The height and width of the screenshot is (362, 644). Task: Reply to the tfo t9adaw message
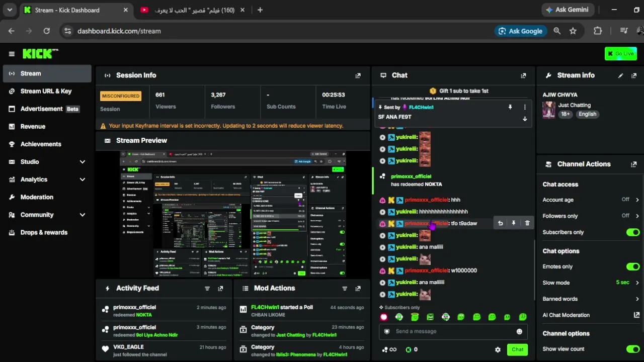pyautogui.click(x=500, y=223)
